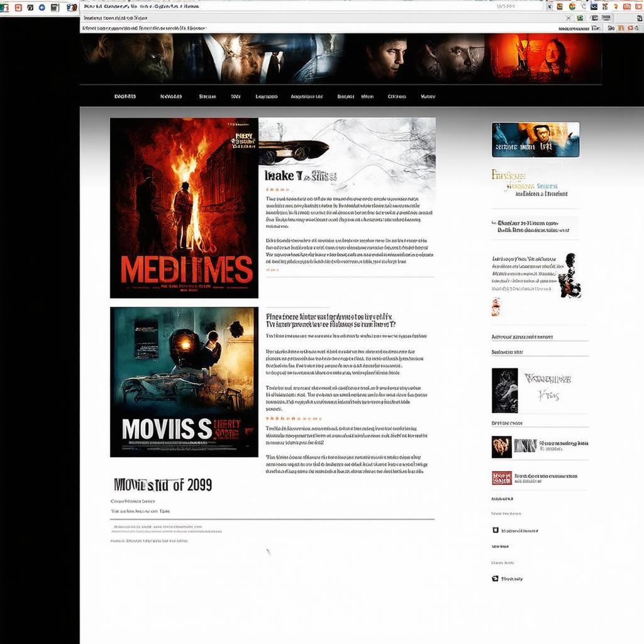
Task: Click the 'MOVIEs lid of 2099' heading
Action: click(163, 485)
